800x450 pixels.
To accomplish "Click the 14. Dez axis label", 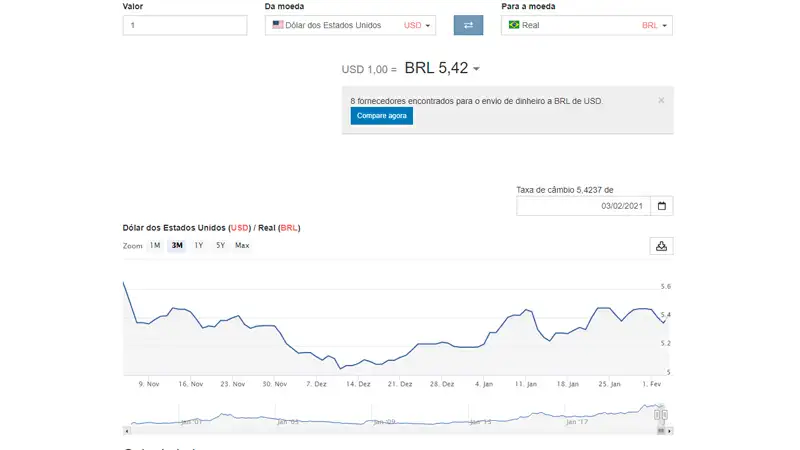I will coord(358,384).
